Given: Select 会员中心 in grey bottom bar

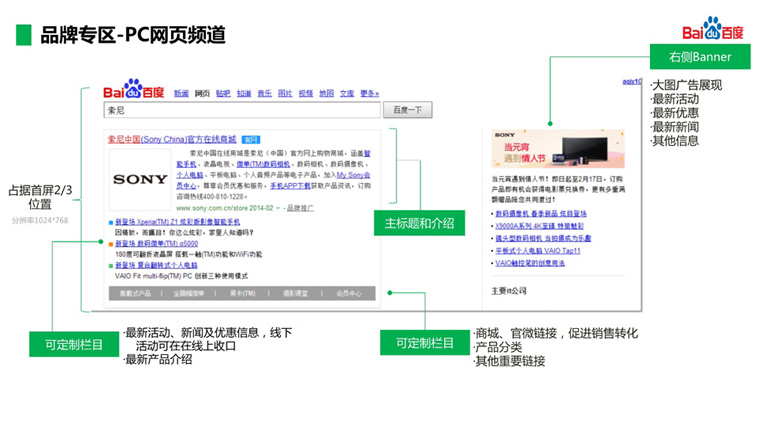Looking at the screenshot, I should point(348,293).
